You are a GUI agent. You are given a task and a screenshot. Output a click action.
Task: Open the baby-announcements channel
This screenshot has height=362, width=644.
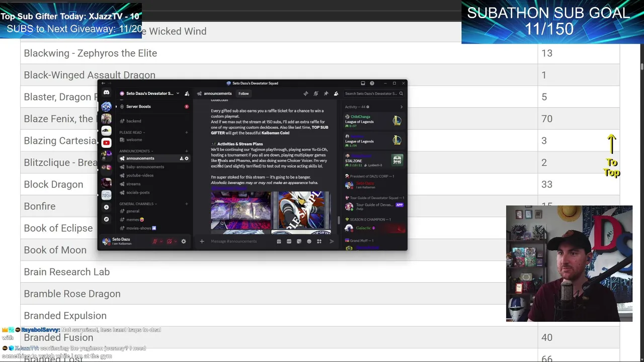[153, 167]
